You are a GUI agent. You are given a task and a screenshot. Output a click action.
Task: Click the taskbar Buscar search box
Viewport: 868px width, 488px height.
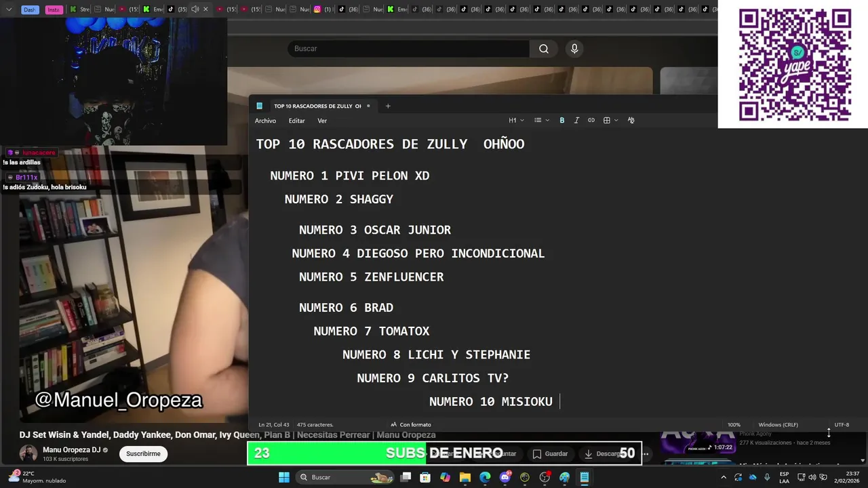346,477
